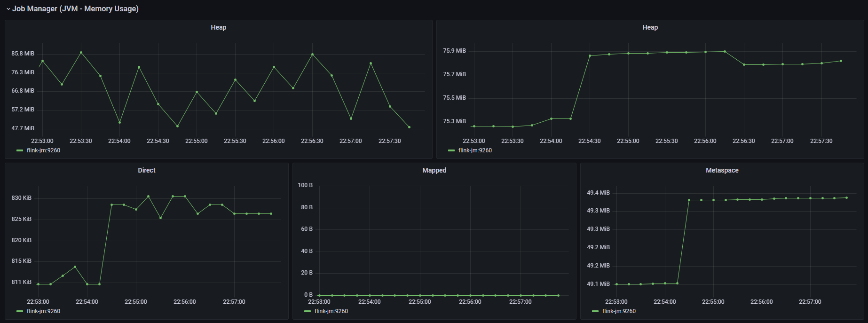Click the 60 B axis label
Image resolution: width=868 pixels, height=323 pixels.
[x=307, y=229]
